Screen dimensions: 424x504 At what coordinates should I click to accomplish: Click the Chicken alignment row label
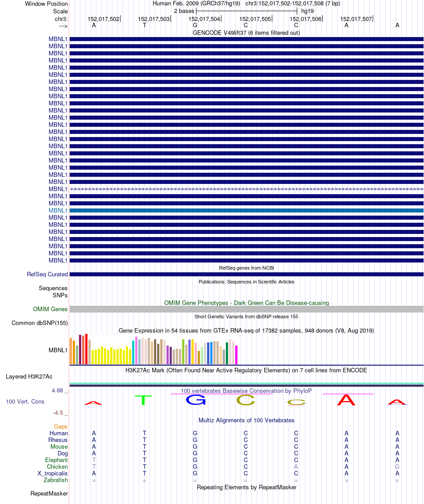[x=57, y=467]
